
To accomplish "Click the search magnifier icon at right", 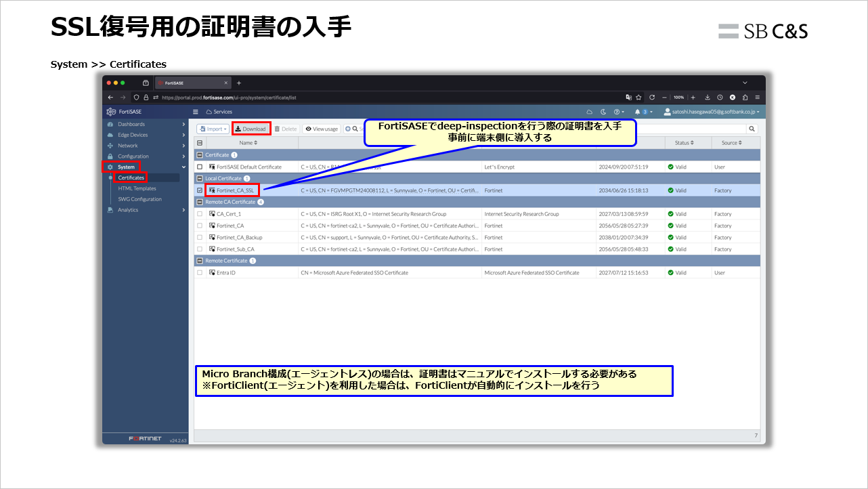I will click(x=752, y=129).
